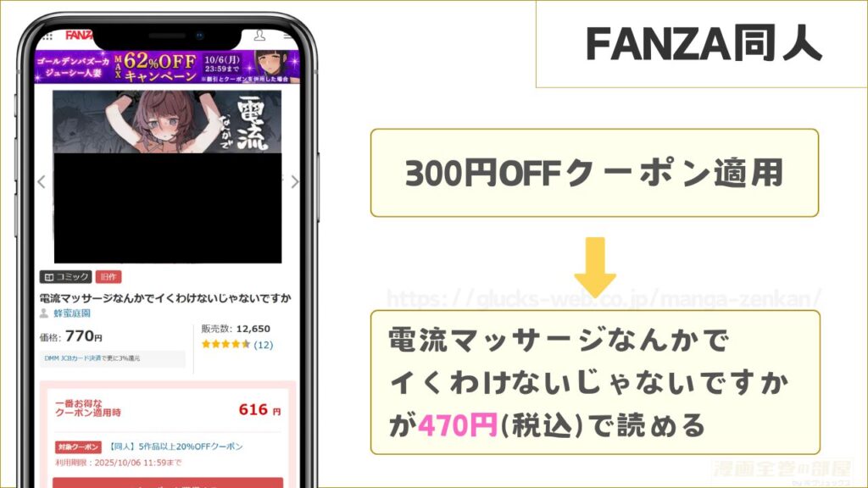Go to previous image with left arrow
The height and width of the screenshot is (488, 868).
[42, 181]
